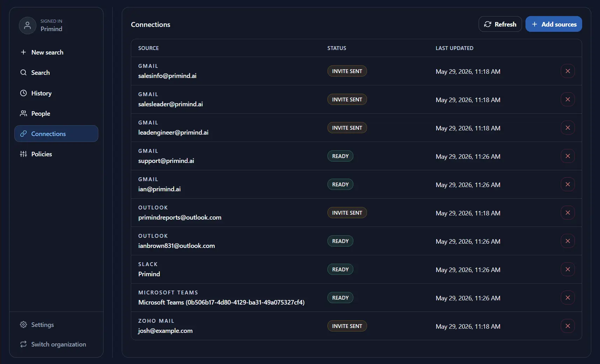
Task: Click the ian@primind.ai source text
Action: tap(160, 189)
